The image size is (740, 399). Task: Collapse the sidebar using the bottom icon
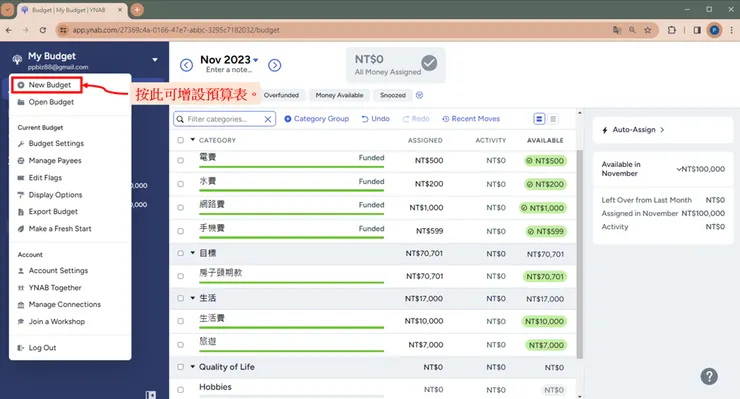point(151,395)
